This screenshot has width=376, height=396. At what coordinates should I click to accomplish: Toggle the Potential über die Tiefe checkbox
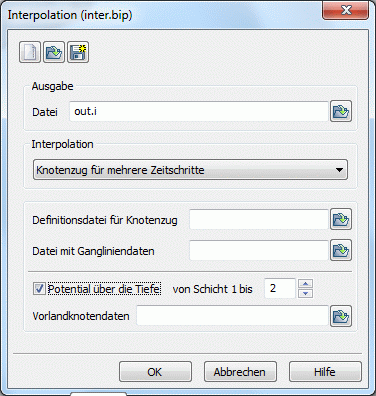point(39,289)
